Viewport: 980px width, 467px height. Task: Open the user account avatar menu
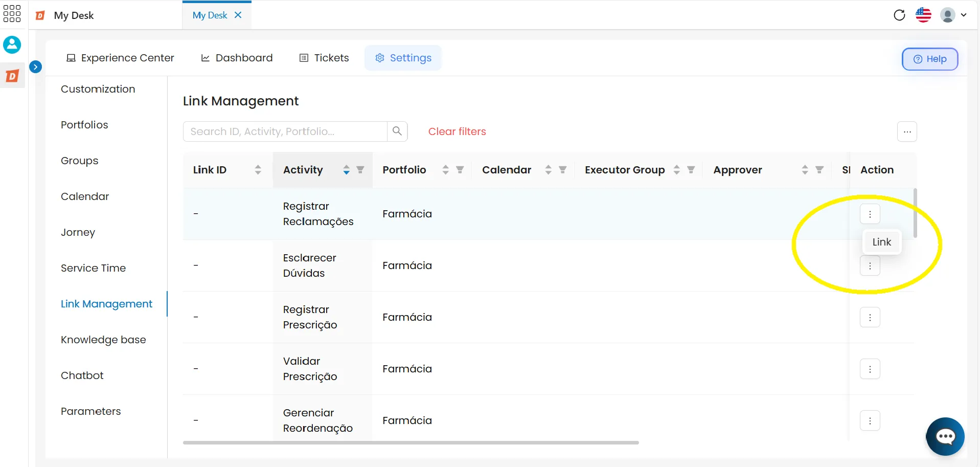coord(953,15)
